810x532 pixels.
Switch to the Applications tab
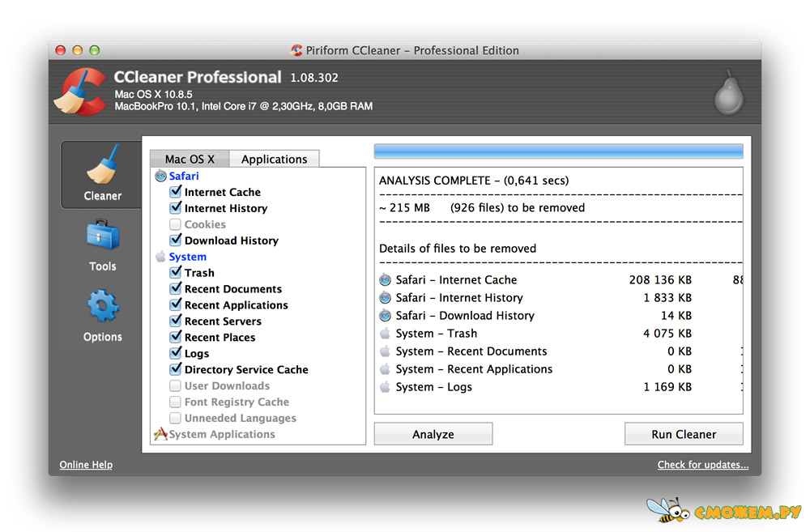pos(275,159)
